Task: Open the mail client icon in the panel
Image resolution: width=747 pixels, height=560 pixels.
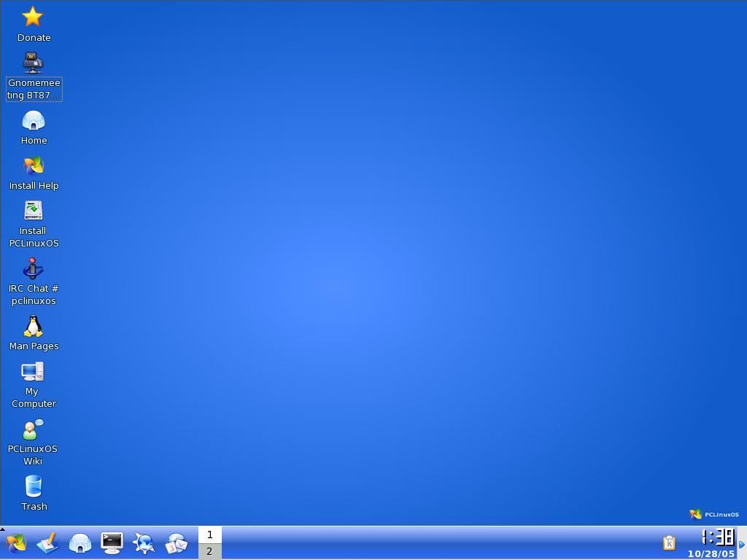Action: point(177,543)
